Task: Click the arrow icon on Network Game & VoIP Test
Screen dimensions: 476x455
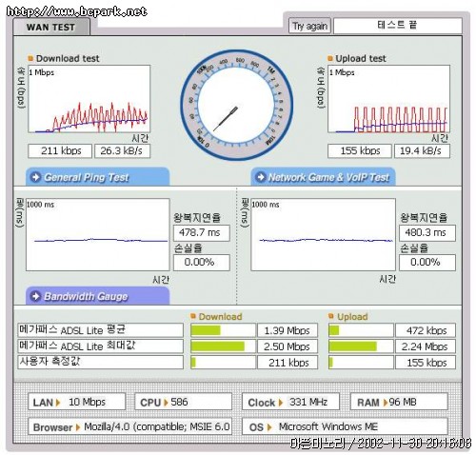Action: (x=261, y=177)
